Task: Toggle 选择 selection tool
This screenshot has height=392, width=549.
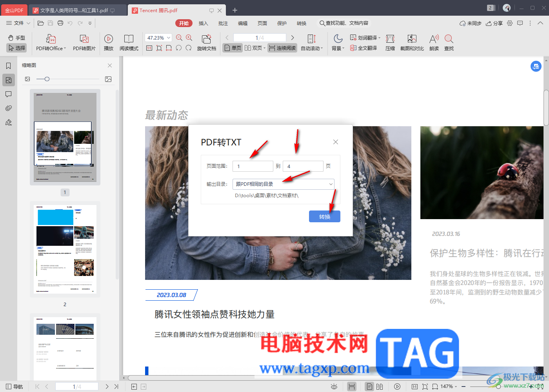Action: (x=16, y=48)
